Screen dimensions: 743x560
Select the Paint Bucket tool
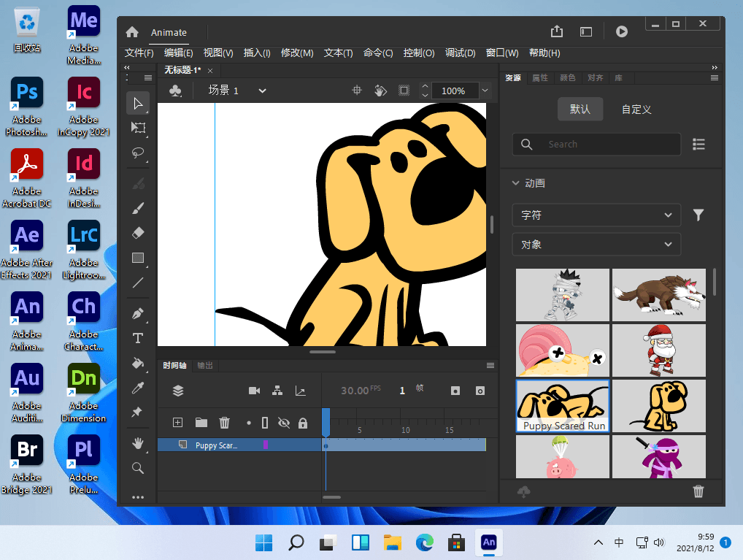click(138, 363)
